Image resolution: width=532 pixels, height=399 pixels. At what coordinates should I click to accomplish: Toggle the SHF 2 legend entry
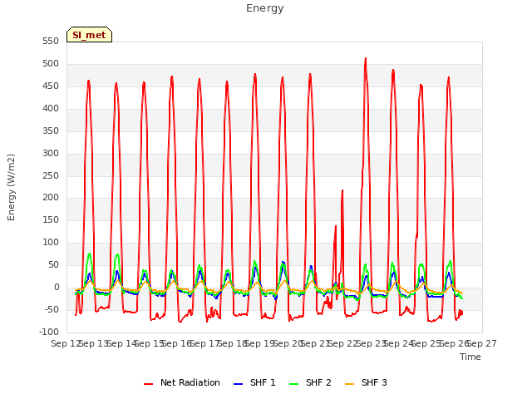310,382
